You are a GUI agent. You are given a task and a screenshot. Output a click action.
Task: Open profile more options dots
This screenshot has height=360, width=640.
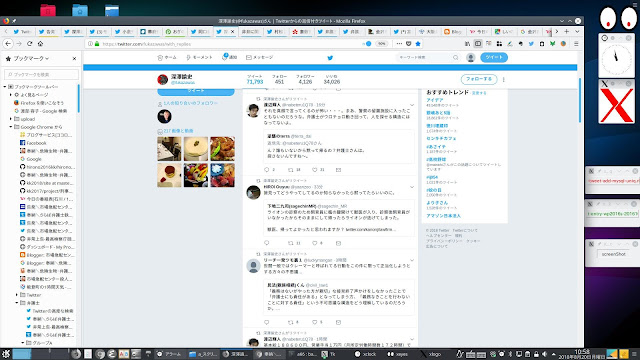(503, 79)
